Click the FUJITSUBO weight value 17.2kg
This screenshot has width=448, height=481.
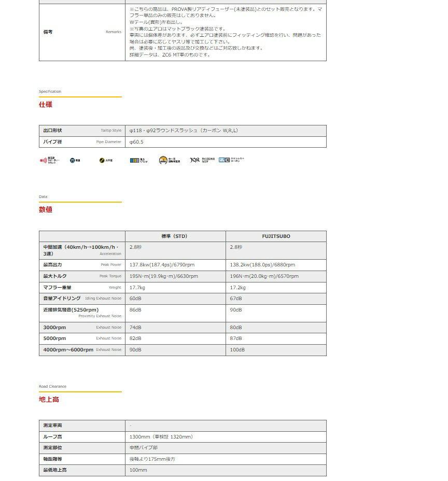pos(238,288)
